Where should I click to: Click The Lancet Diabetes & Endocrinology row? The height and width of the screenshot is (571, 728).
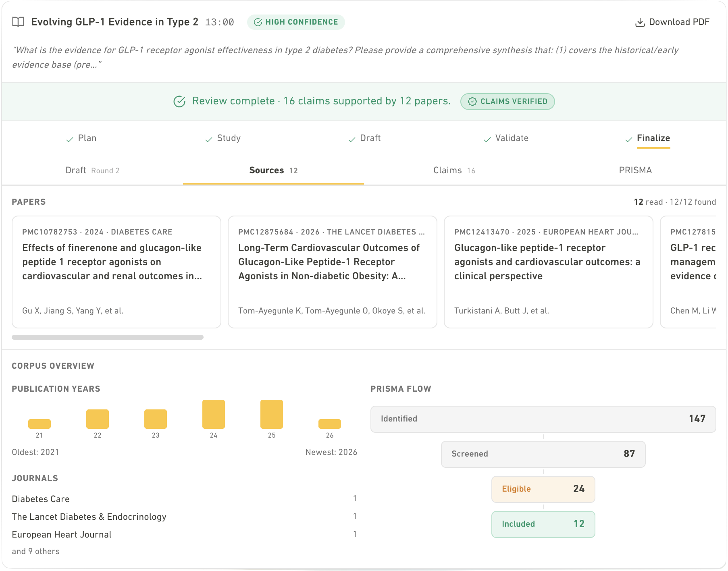[184, 517]
